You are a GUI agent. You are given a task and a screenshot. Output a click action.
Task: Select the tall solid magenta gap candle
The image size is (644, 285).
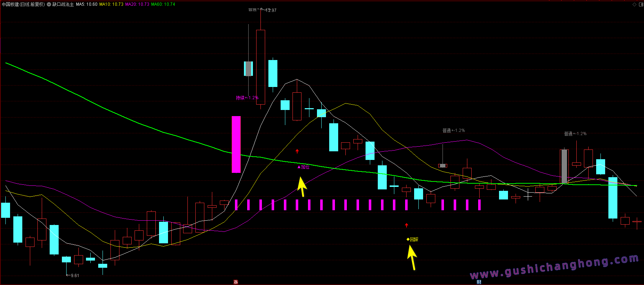pos(236,144)
